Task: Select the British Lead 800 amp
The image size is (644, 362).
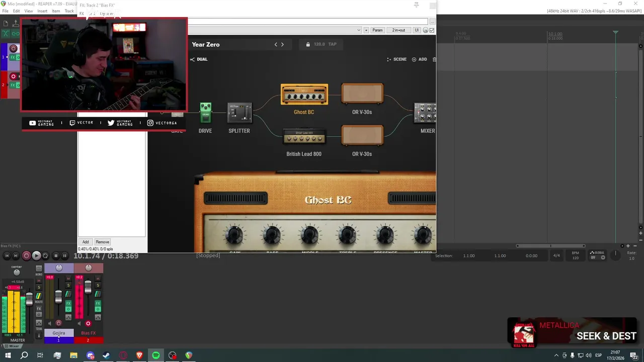Action: 304,137
